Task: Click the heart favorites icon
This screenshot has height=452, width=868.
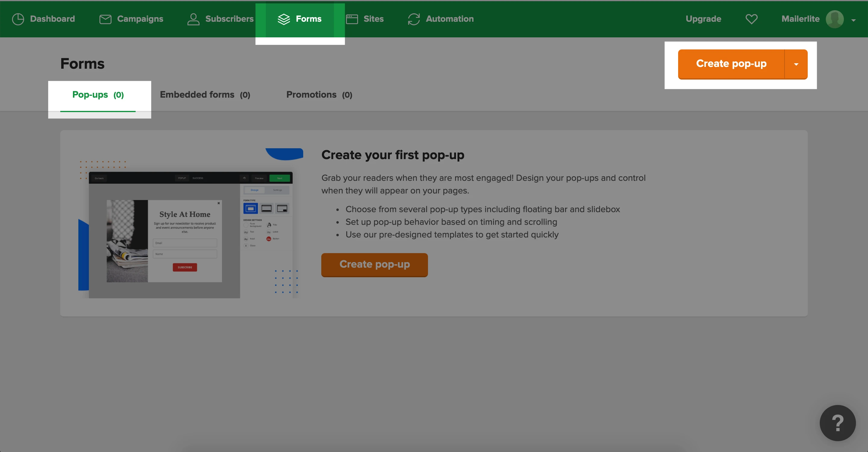Action: click(x=751, y=19)
